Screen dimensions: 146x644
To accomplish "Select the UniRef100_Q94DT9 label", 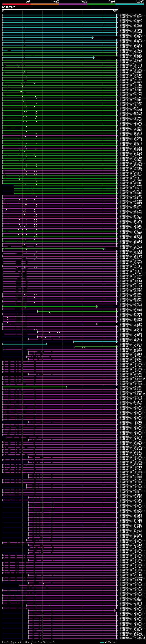I will click(131, 326).
